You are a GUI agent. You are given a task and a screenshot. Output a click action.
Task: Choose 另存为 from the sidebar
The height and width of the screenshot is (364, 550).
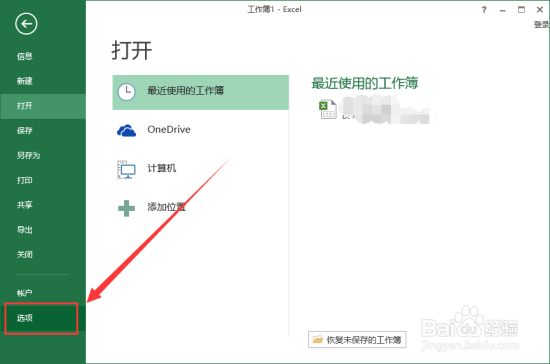28,155
